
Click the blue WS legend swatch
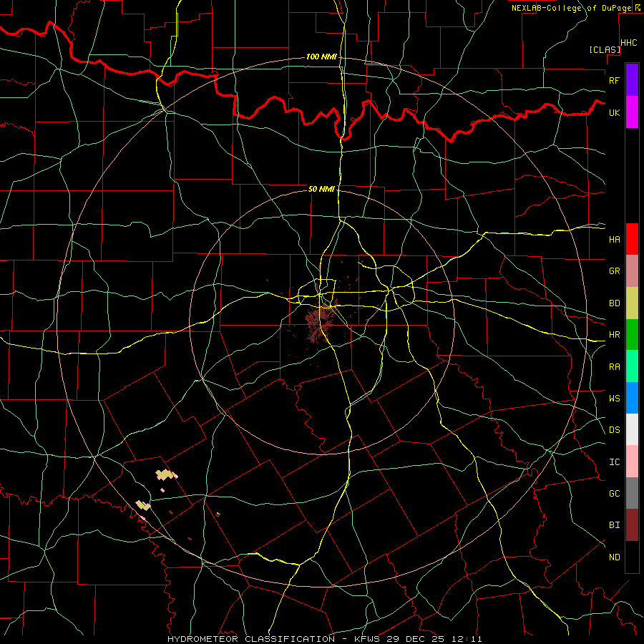[x=632, y=398]
